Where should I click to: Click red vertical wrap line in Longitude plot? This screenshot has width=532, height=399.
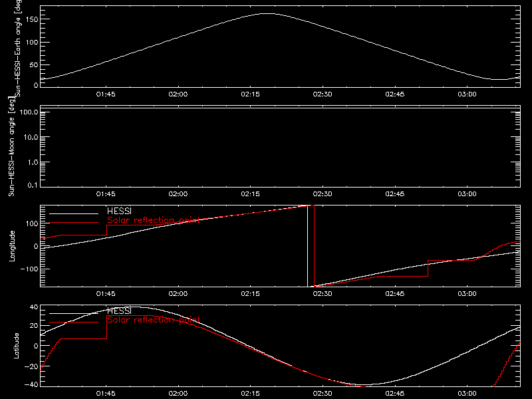tap(315, 246)
